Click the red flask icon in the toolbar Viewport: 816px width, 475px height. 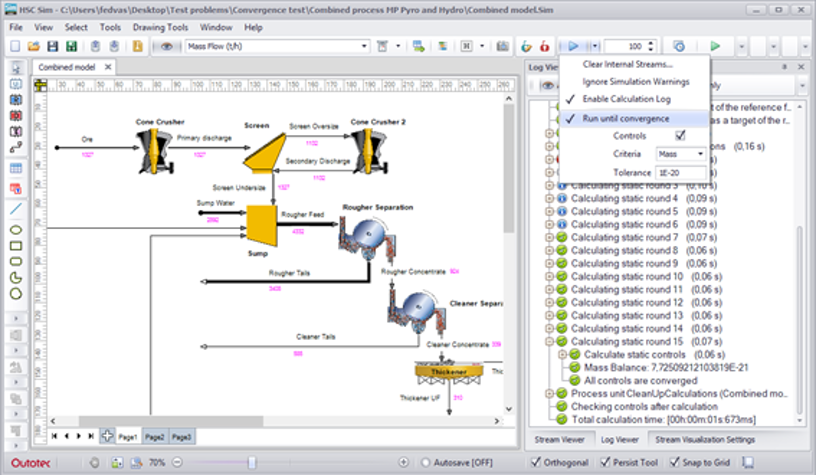coord(544,46)
